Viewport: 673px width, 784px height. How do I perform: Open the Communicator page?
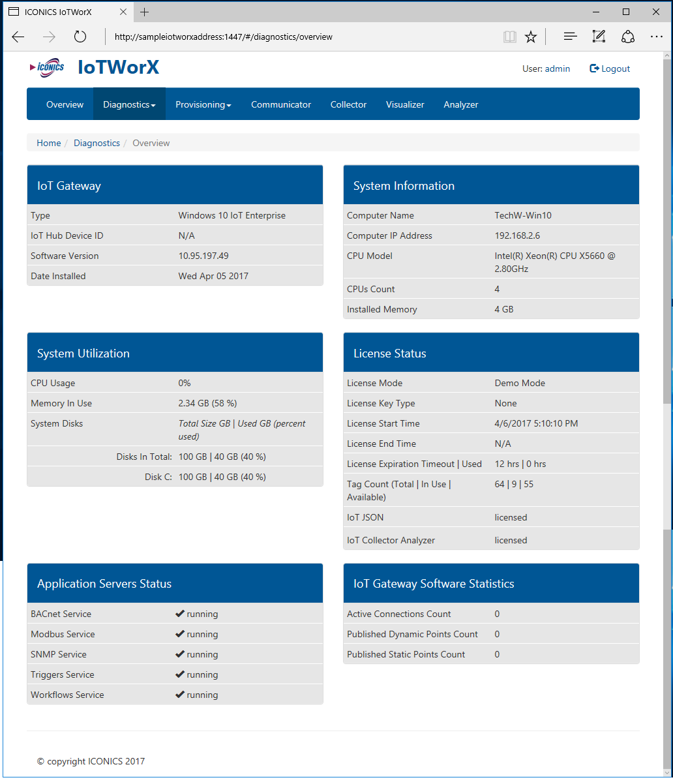click(281, 104)
